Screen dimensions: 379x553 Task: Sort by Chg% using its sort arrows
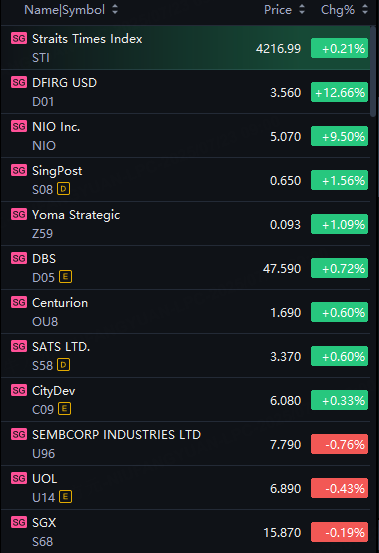point(365,10)
